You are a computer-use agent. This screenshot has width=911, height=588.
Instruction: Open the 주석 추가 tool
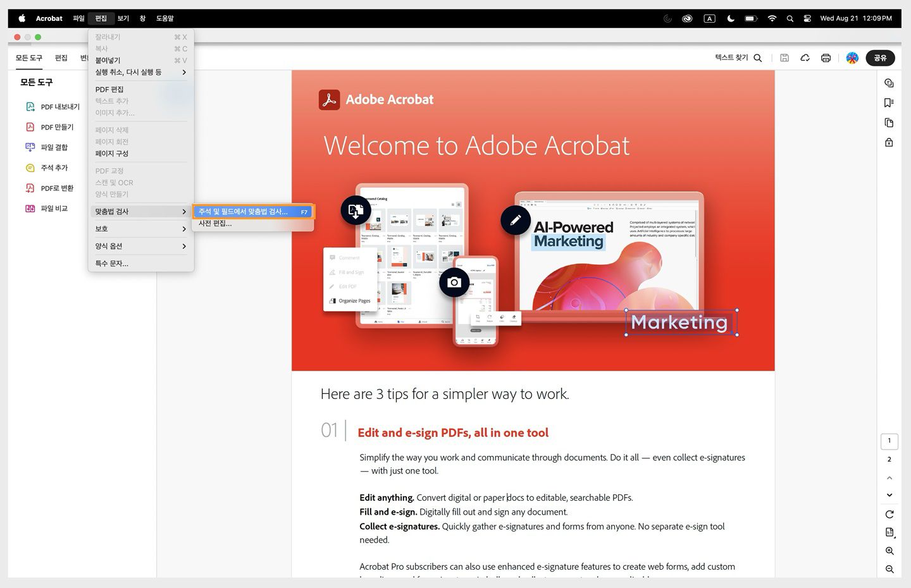point(46,168)
